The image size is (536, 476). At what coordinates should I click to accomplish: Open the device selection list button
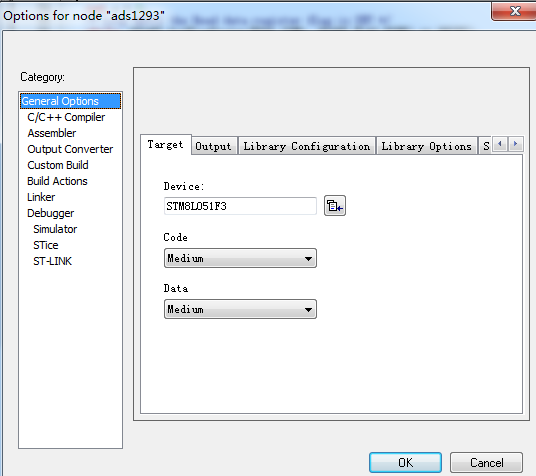pos(335,206)
